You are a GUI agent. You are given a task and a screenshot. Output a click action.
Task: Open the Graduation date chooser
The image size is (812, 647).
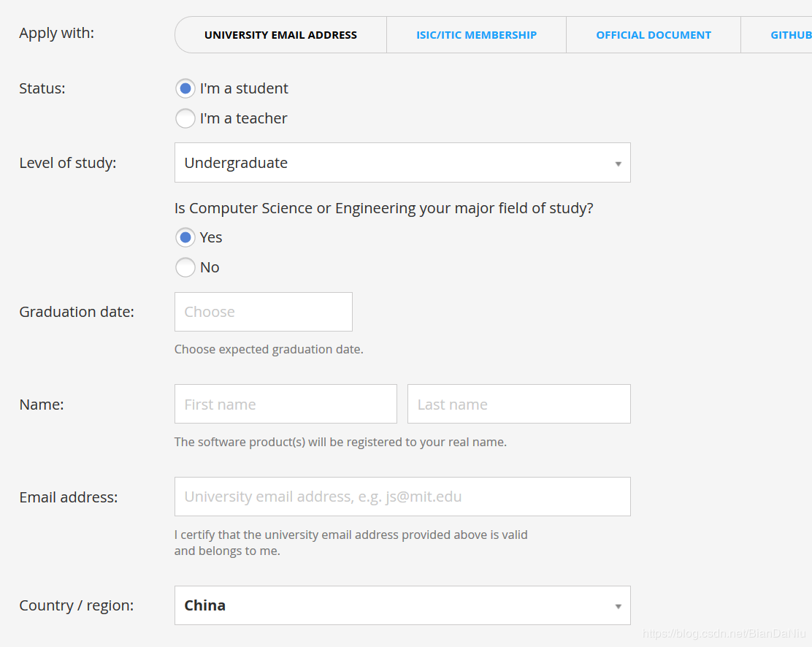263,312
